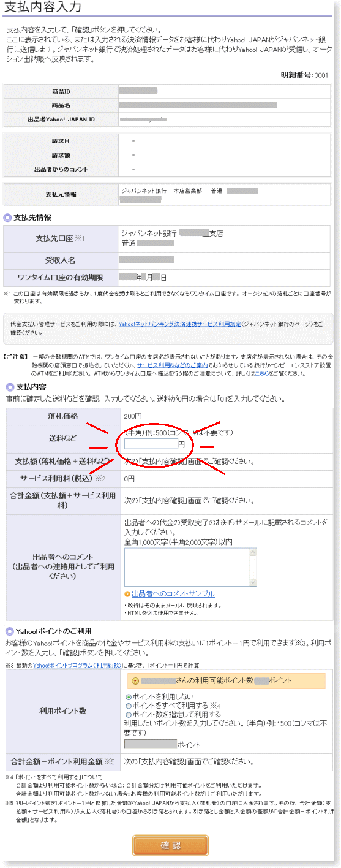This screenshot has height=868, width=341.
Task: Open the 出品者へのコメントサンプル link
Action: coord(173,594)
